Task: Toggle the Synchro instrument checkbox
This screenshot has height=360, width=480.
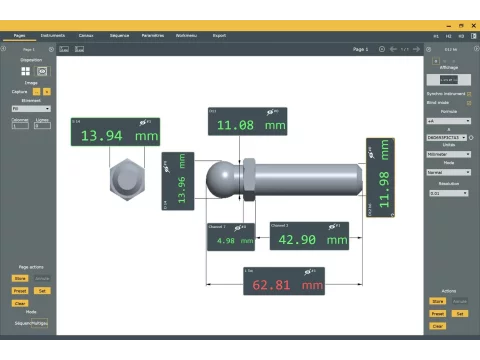Action: (x=469, y=94)
